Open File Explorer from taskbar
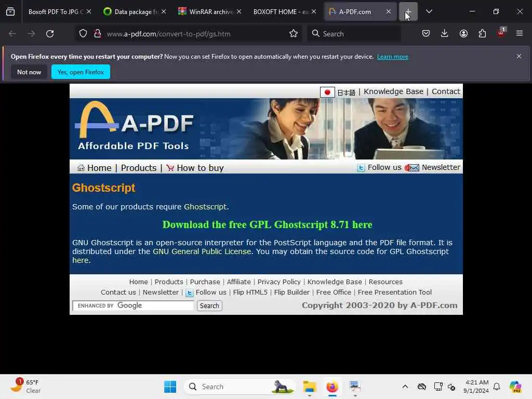This screenshot has width=532, height=399. (x=309, y=387)
